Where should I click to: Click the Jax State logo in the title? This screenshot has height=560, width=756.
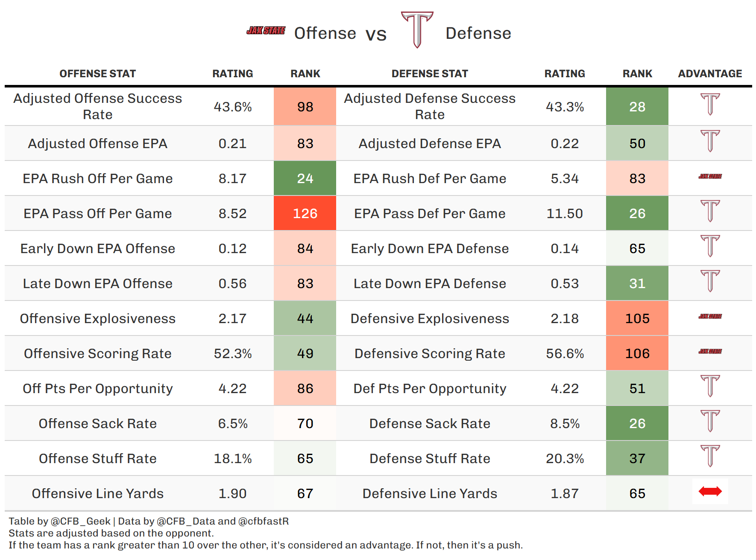(x=266, y=31)
